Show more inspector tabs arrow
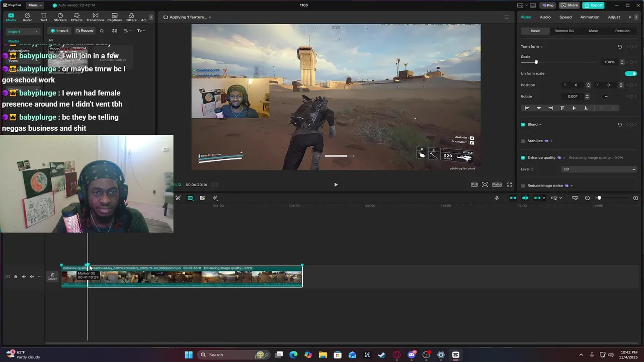This screenshot has height=362, width=644. pyautogui.click(x=637, y=17)
